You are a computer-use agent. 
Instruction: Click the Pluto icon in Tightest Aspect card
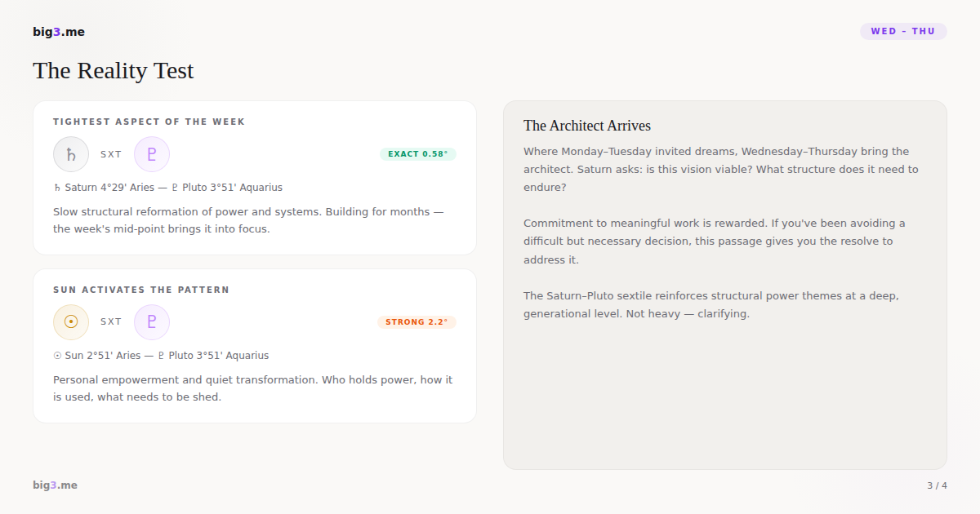[152, 154]
